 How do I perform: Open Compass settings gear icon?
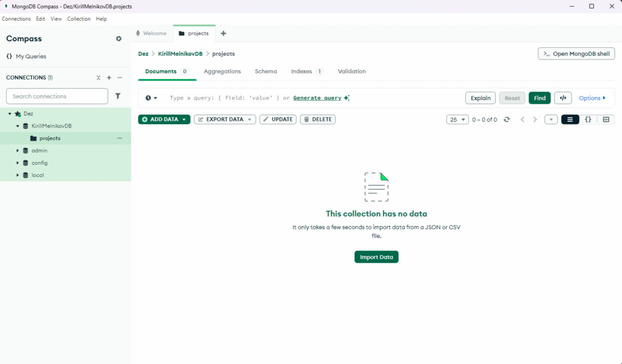click(118, 39)
